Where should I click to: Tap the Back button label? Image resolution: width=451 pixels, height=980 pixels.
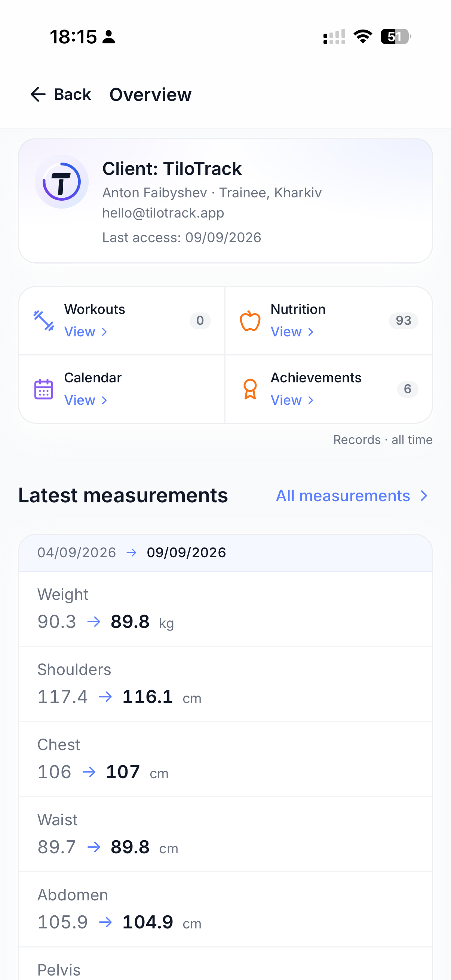click(x=72, y=94)
